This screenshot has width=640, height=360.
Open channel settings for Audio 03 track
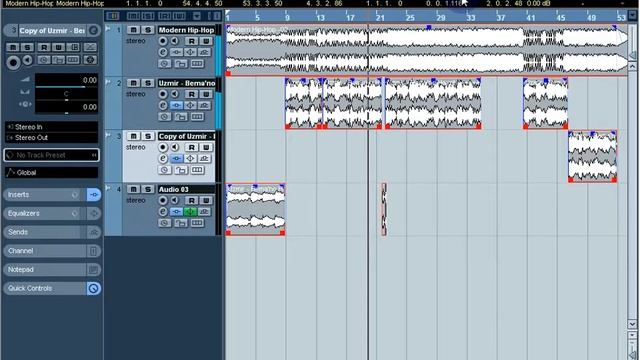pos(163,211)
